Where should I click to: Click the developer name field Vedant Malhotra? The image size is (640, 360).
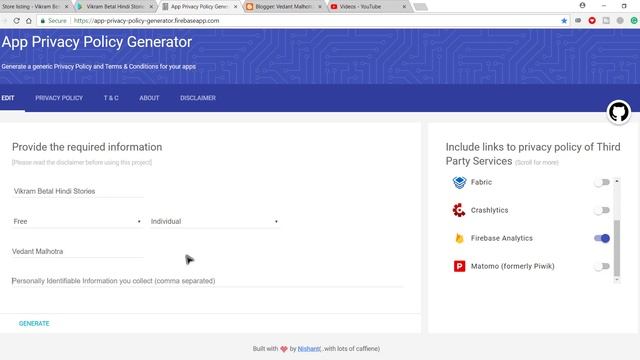click(x=78, y=251)
